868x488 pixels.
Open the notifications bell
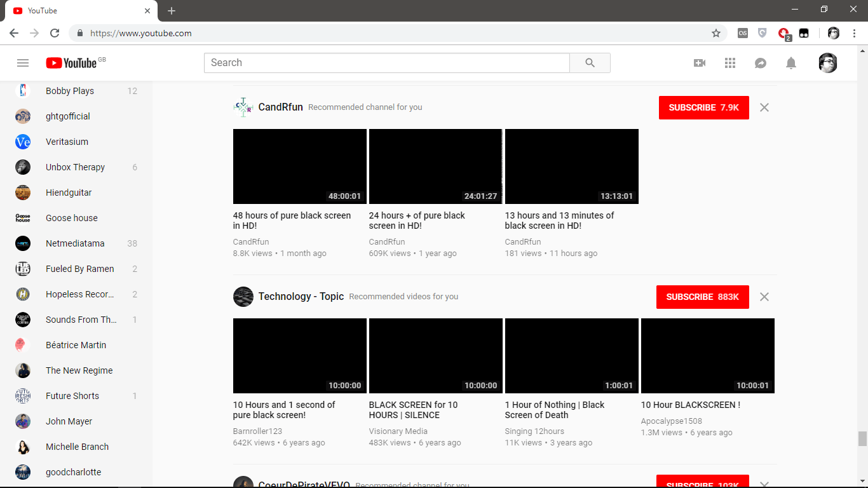(x=791, y=63)
